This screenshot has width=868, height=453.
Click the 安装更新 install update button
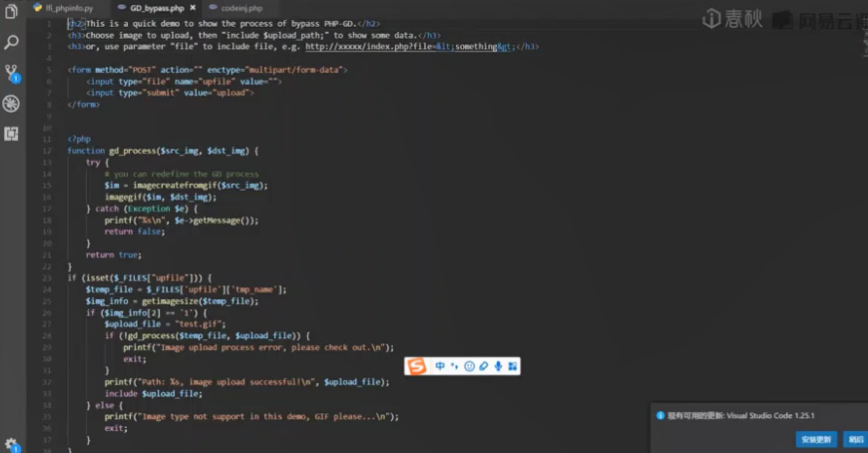[816, 439]
